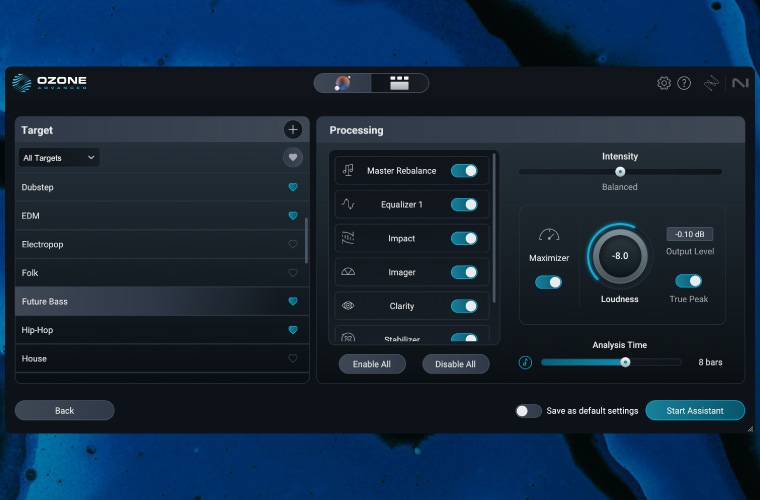Enable Save as default settings

click(527, 410)
